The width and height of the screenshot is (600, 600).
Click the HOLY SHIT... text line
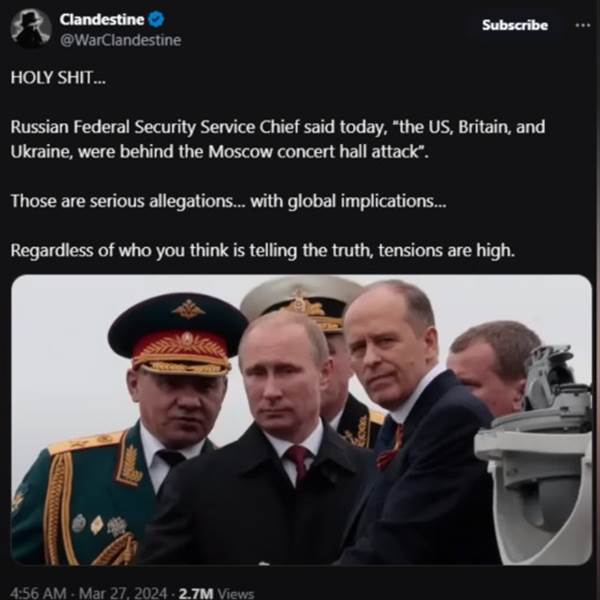pos(58,78)
